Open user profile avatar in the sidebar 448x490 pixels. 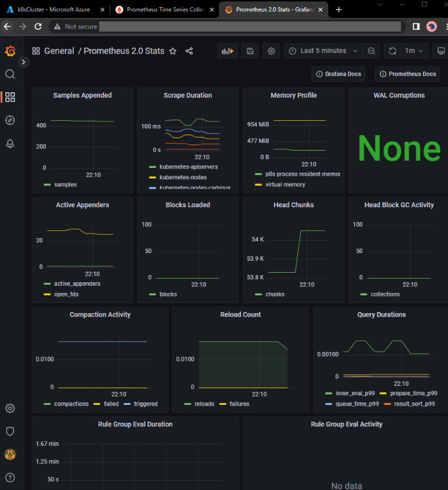coord(10,454)
